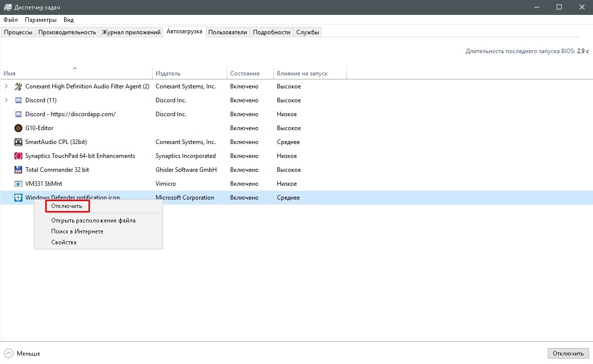Click the Task Manager title bar icon
Screen dimensions: 593x364
7,7
